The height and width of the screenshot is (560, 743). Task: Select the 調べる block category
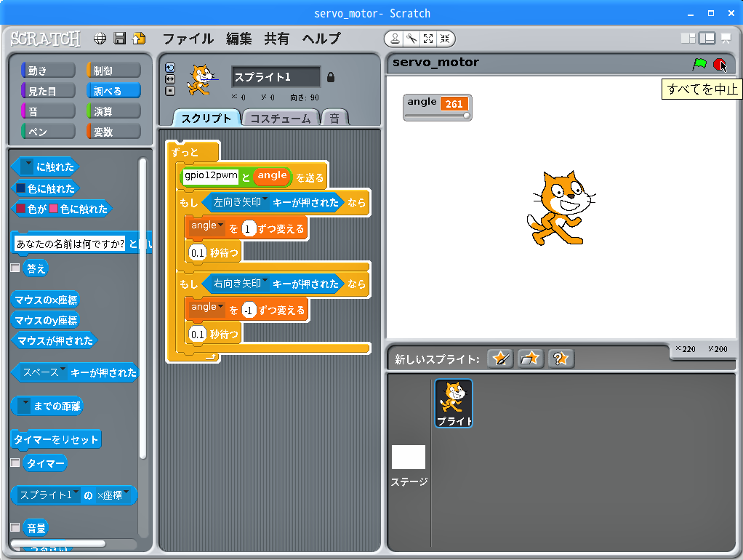pyautogui.click(x=113, y=91)
